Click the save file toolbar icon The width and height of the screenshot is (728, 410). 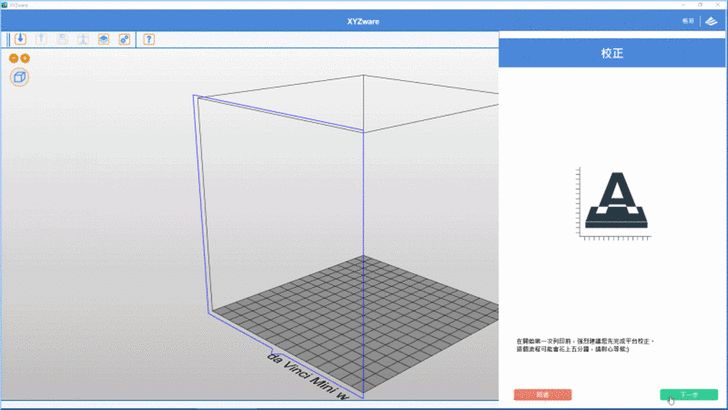point(62,40)
